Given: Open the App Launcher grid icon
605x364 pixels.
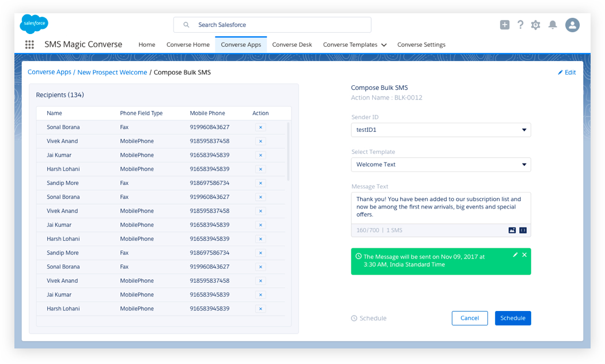Looking at the screenshot, I should coord(29,44).
